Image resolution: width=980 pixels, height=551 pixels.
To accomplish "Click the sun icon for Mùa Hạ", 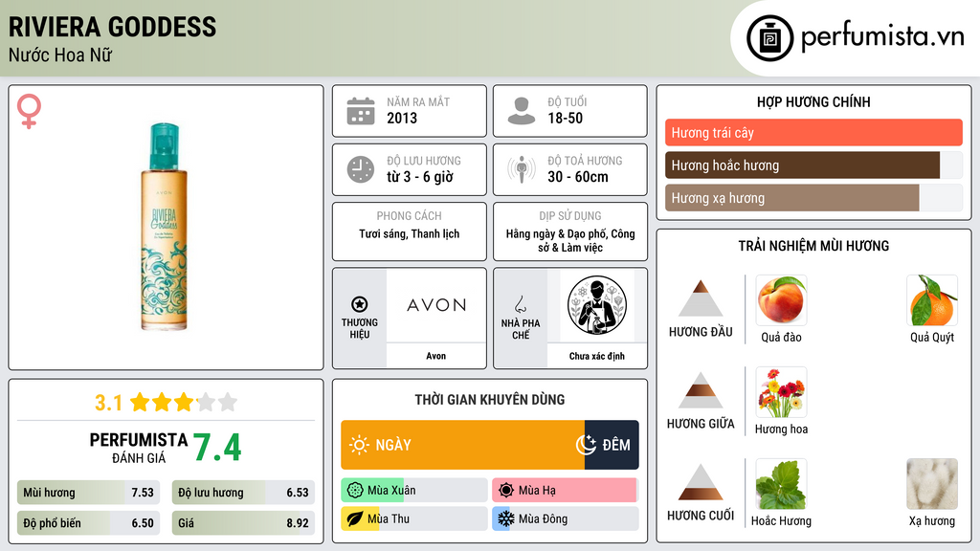I will click(x=506, y=491).
